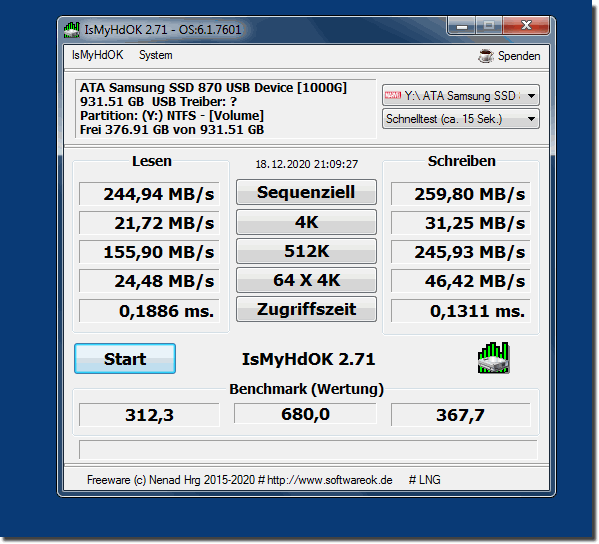The width and height of the screenshot is (599, 544).
Task: Click the IsMyHdOK title bar app icon
Action: (x=71, y=30)
